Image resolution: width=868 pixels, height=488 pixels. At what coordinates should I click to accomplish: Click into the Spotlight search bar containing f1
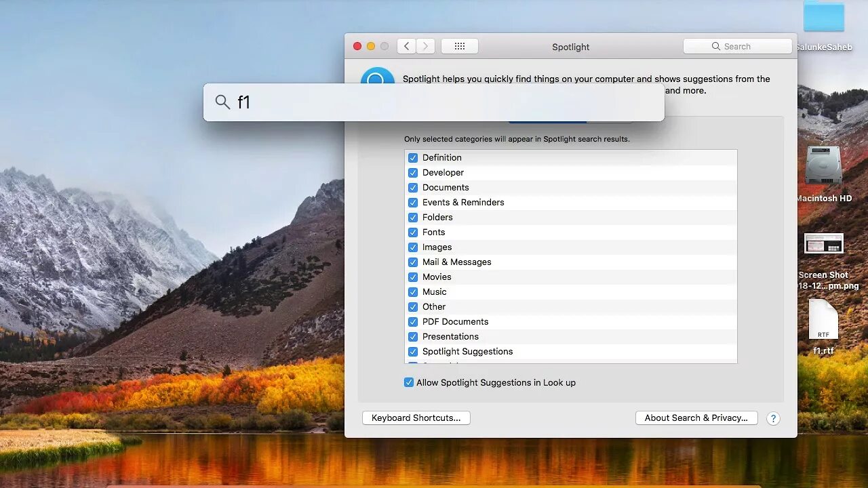pos(434,102)
